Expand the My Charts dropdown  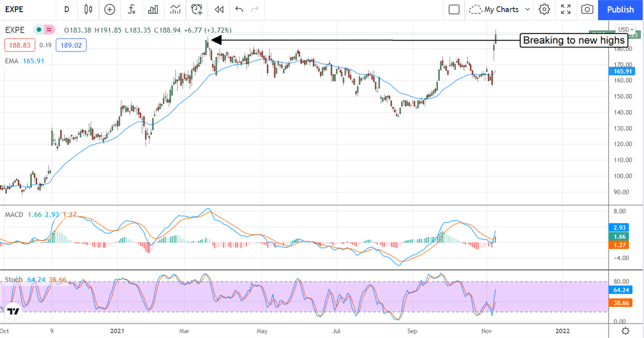click(x=527, y=9)
